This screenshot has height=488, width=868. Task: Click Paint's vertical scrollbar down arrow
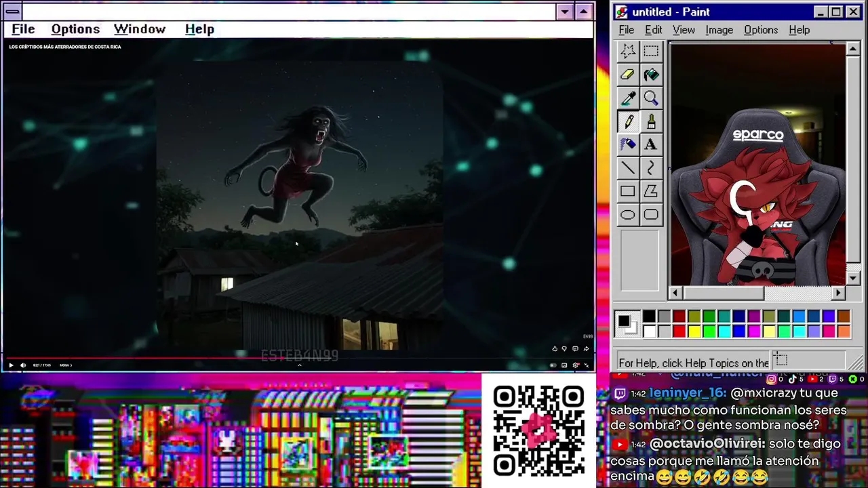click(x=853, y=278)
